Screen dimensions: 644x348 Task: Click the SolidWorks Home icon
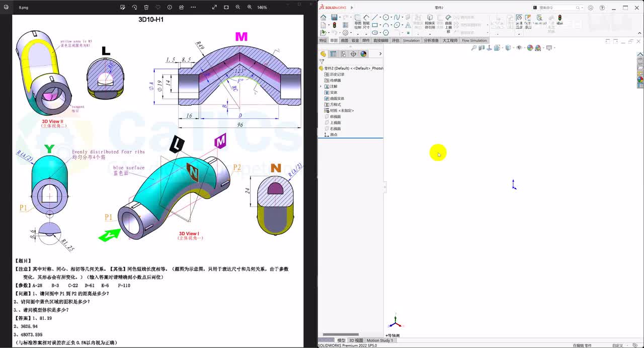(323, 17)
